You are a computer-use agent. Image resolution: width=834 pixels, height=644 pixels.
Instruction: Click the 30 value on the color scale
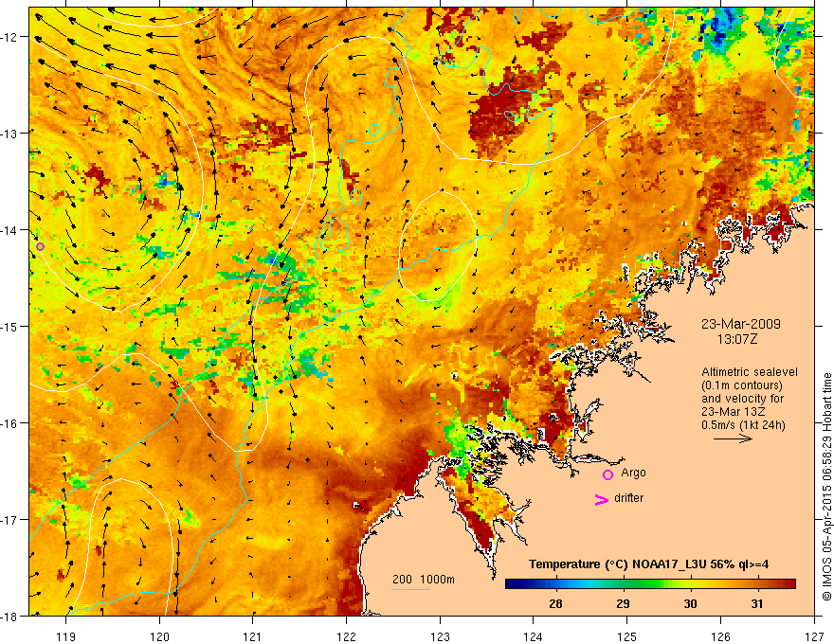pyautogui.click(x=690, y=603)
